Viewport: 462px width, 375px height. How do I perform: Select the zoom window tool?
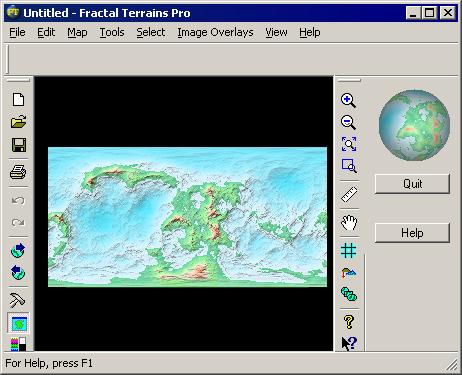coord(349,166)
